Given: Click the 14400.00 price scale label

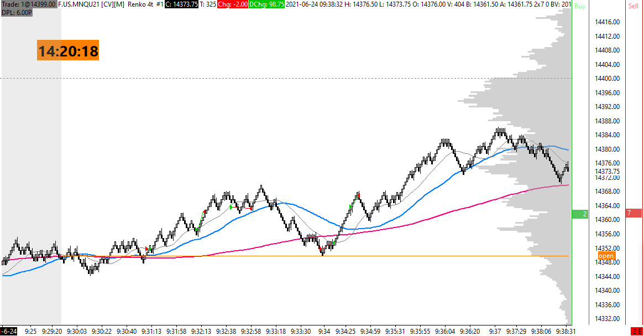Looking at the screenshot, I should pyautogui.click(x=607, y=78).
